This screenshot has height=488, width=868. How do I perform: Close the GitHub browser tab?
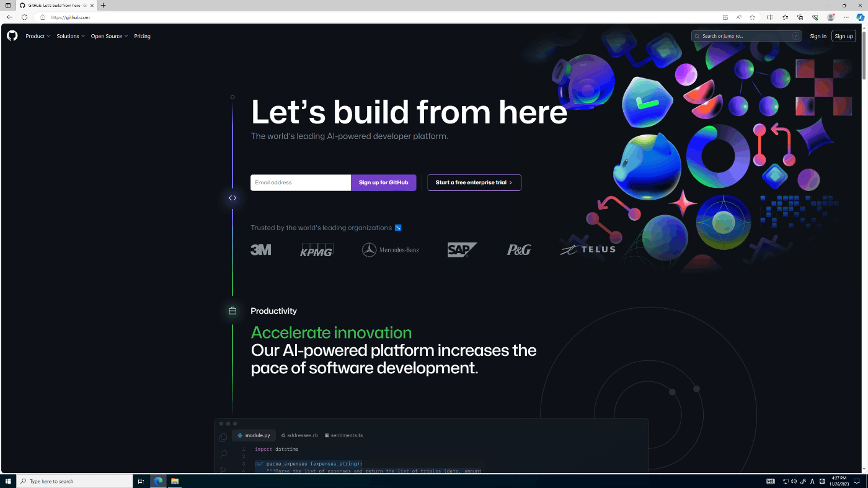point(92,5)
